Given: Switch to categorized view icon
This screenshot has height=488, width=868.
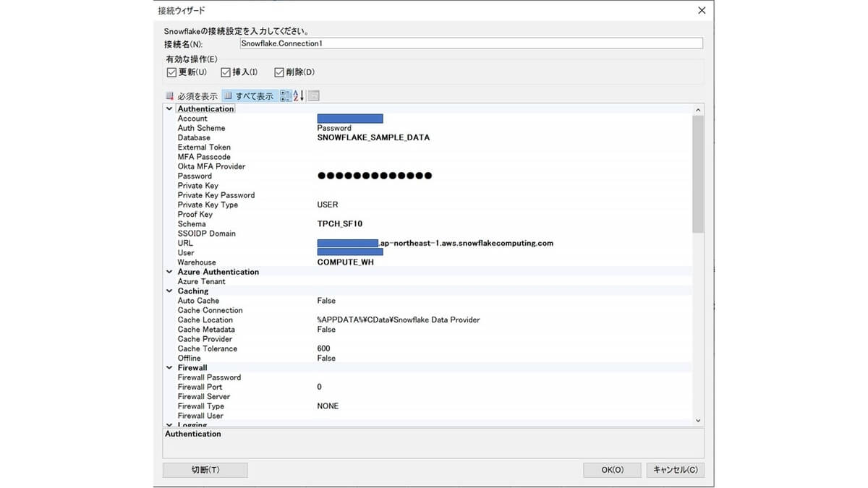Looking at the screenshot, I should (x=285, y=96).
